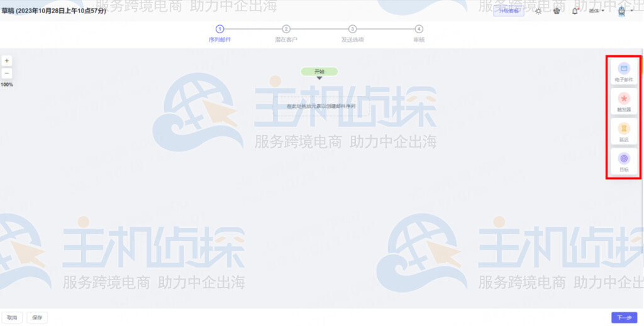Select the 开始 start node
Image resolution: width=644 pixels, height=326 pixels.
pyautogui.click(x=319, y=72)
